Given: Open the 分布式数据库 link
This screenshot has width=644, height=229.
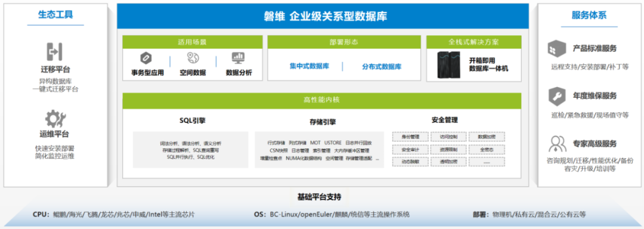Looking at the screenshot, I should [382, 66].
